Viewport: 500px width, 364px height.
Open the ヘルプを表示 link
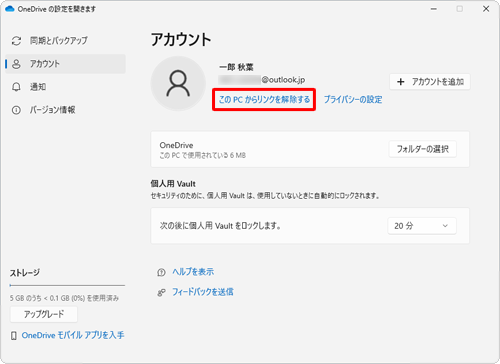(x=193, y=272)
